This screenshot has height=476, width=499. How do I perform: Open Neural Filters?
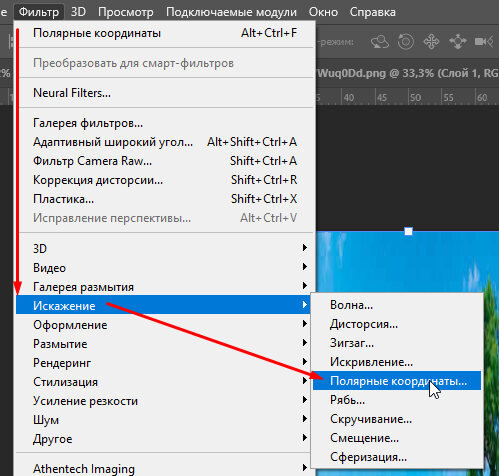pos(165,93)
